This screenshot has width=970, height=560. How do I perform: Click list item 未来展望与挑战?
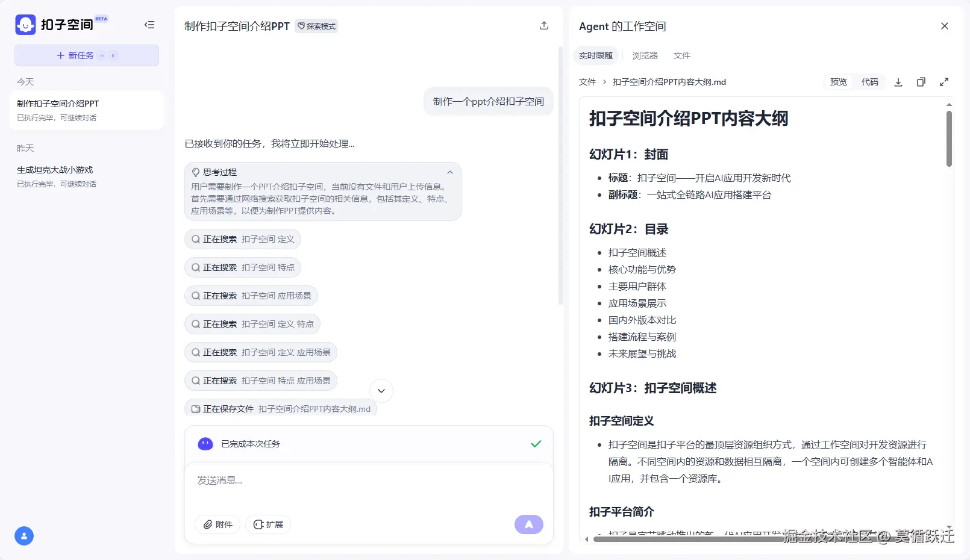(642, 354)
